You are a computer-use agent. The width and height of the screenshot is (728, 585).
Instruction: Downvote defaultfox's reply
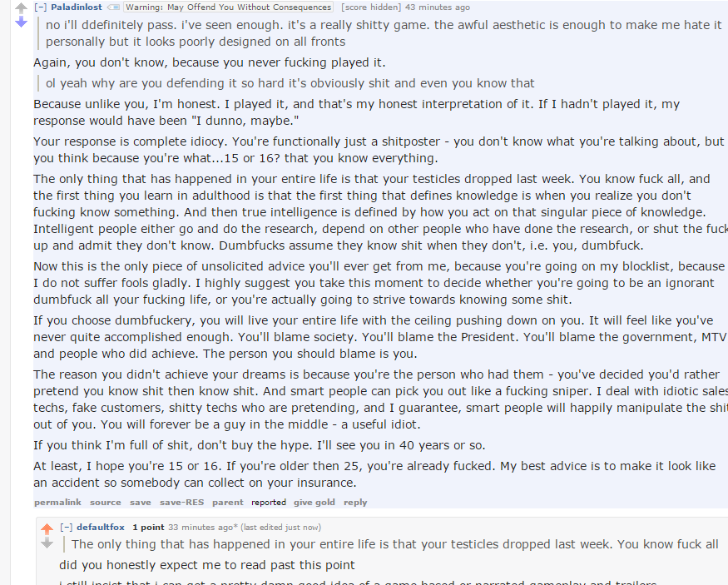(x=47, y=543)
